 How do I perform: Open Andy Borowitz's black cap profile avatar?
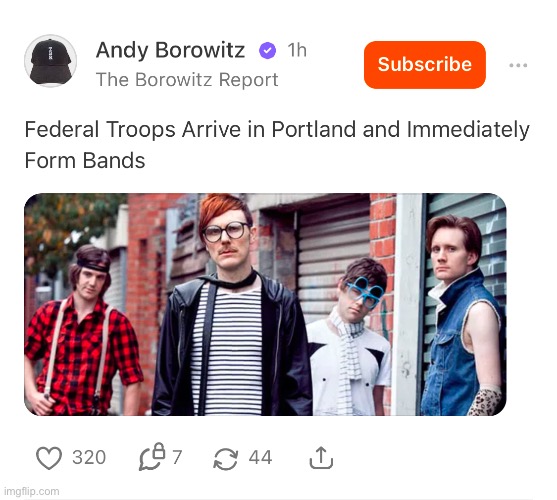(x=50, y=61)
